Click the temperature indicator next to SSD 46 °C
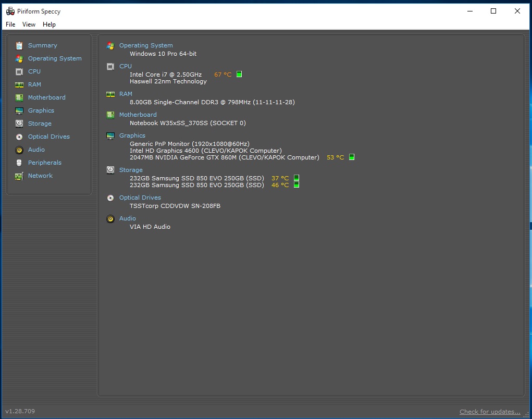 tap(296, 184)
